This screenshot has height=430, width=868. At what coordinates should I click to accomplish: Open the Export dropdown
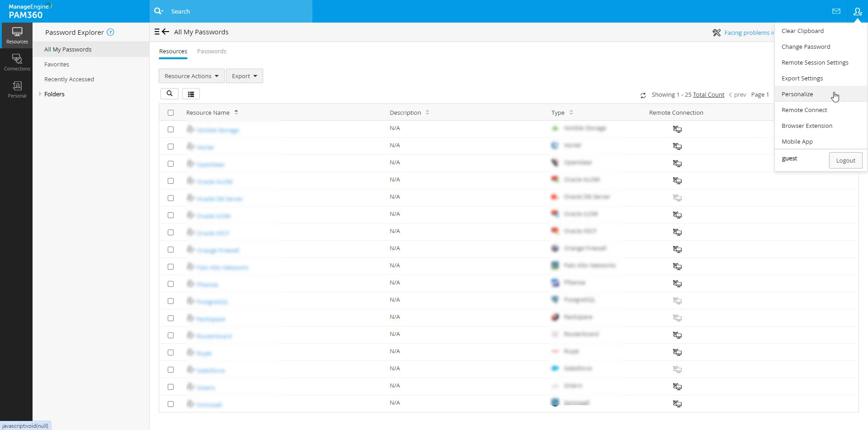tap(244, 76)
